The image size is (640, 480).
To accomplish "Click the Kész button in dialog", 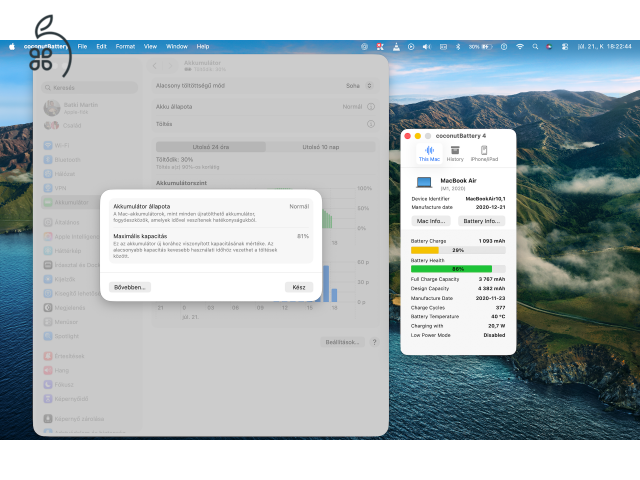I will [299, 287].
